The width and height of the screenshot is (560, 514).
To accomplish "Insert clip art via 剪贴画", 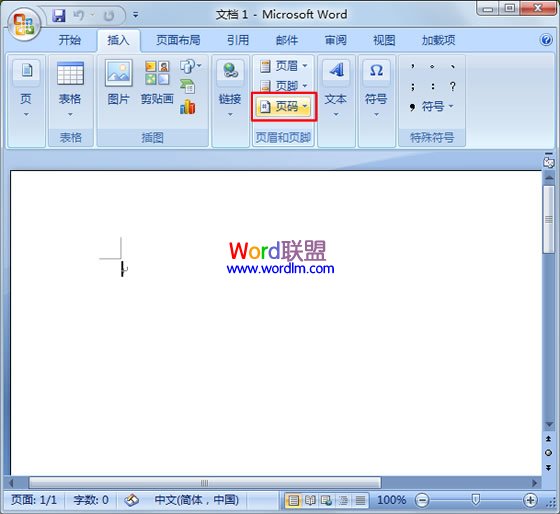I will (157, 83).
